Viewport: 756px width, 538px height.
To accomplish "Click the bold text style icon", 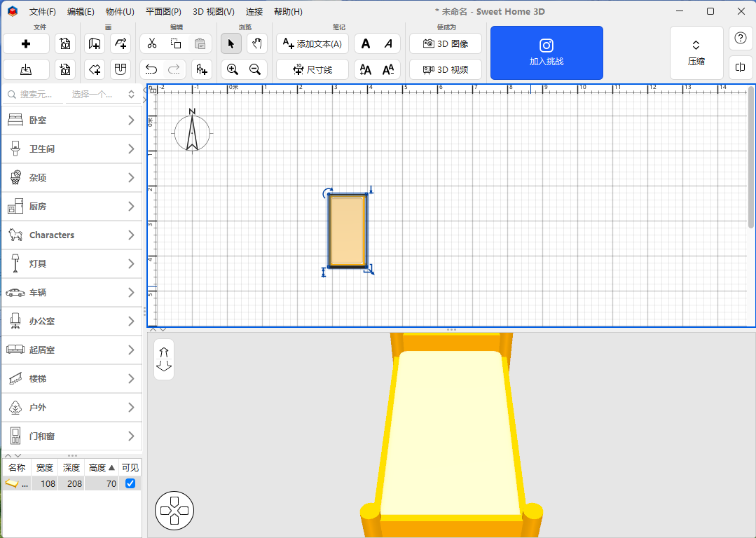I will (x=366, y=43).
